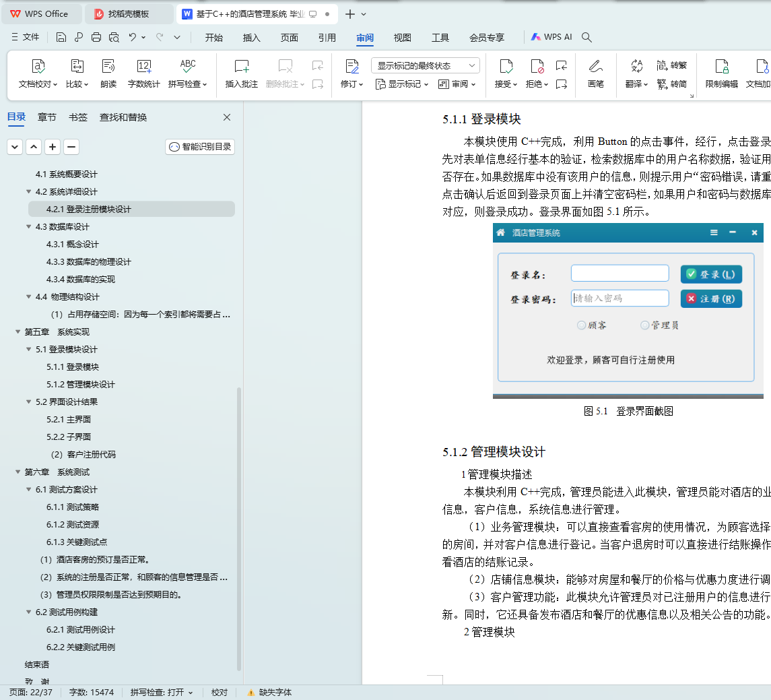This screenshot has width=771, height=700.
Task: Launch WPS AI
Action: tap(551, 37)
